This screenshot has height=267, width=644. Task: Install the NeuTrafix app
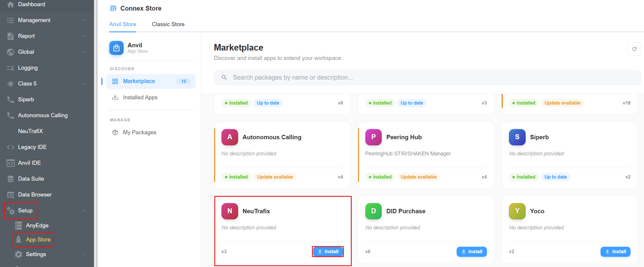point(328,252)
